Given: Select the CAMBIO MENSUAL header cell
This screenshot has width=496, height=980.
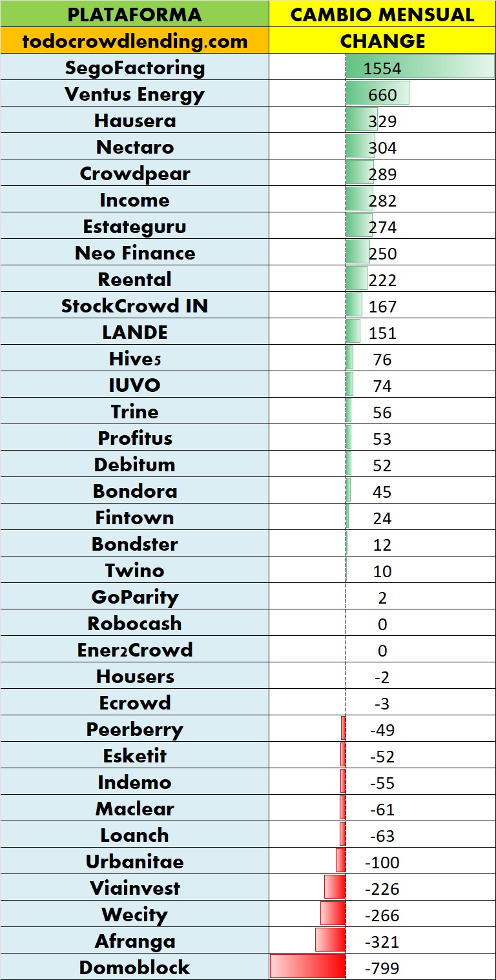Looking at the screenshot, I should 382,14.
